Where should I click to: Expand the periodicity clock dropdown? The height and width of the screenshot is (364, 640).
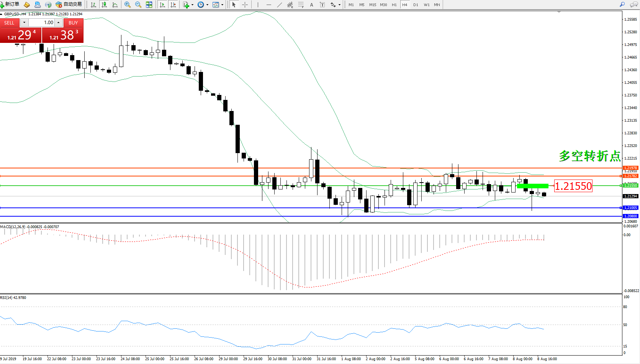coord(207,5)
